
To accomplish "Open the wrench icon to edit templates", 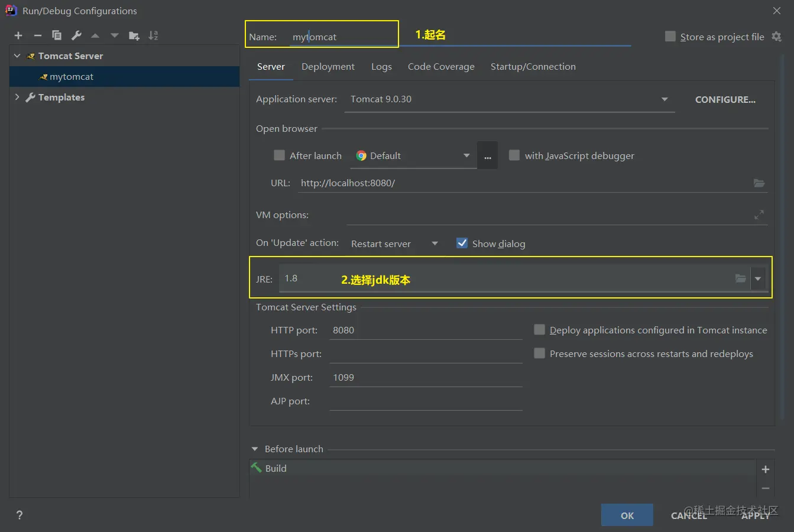I will point(76,35).
